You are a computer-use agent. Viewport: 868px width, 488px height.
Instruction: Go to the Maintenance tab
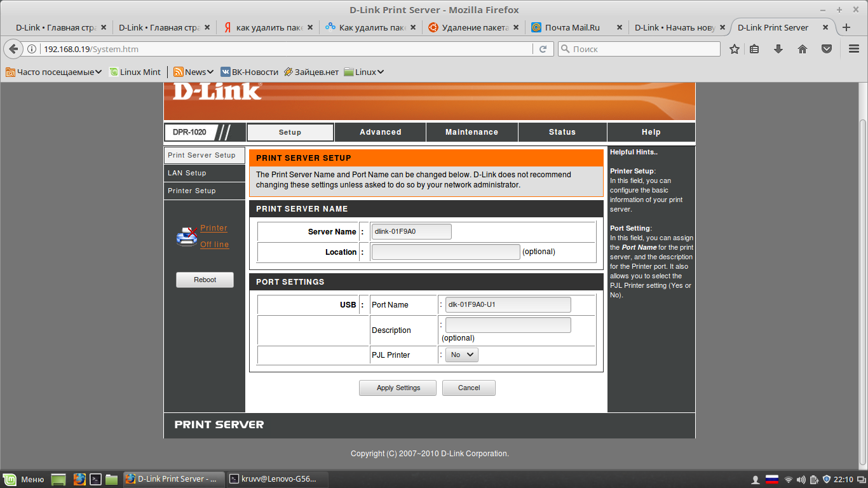(472, 132)
